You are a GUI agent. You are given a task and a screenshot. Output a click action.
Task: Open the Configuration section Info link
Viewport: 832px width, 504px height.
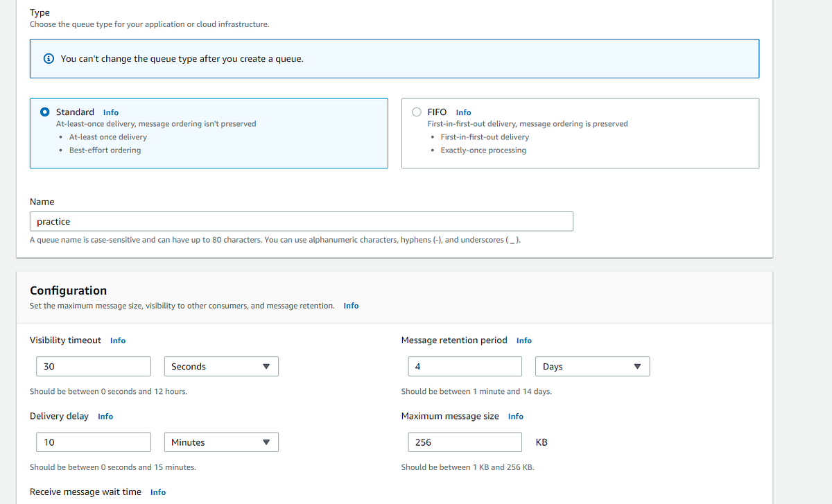point(351,305)
